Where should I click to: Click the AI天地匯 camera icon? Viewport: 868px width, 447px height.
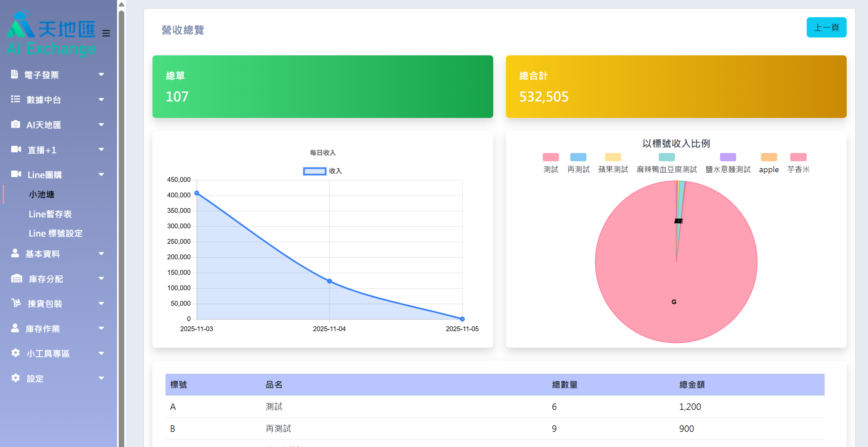coord(15,124)
